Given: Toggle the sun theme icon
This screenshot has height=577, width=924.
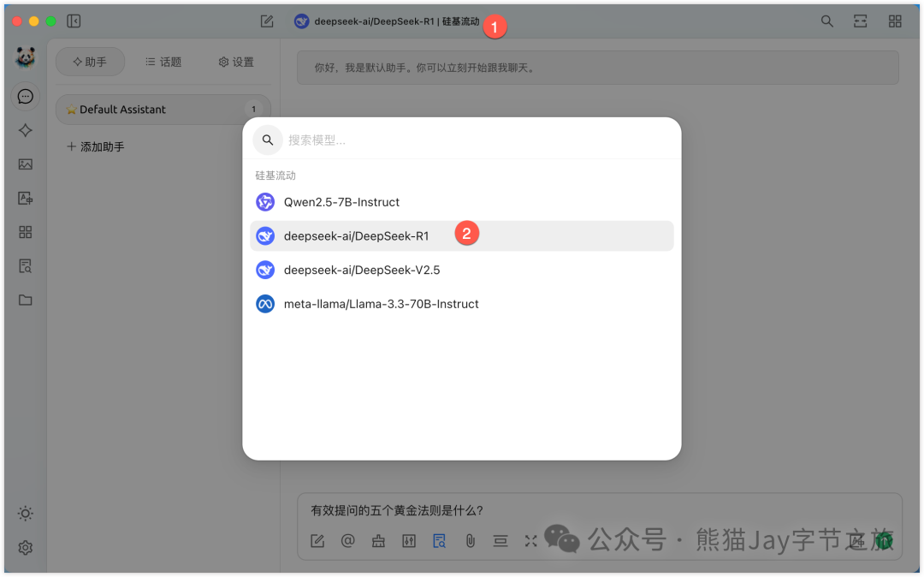Looking at the screenshot, I should [26, 514].
